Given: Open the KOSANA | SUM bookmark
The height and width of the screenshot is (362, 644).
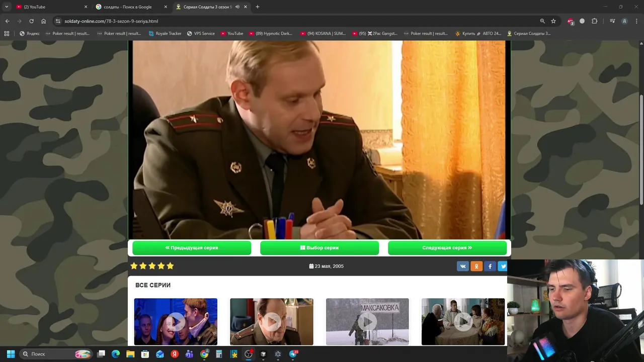Looking at the screenshot, I should click(323, 34).
